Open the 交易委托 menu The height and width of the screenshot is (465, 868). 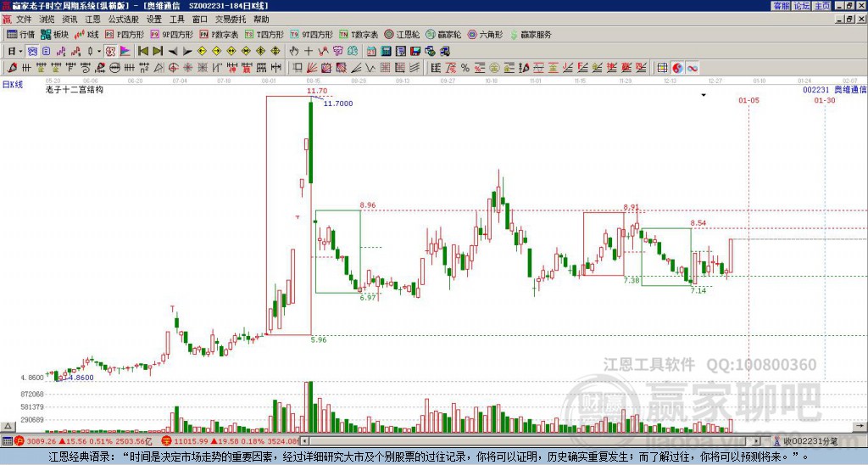[x=231, y=20]
